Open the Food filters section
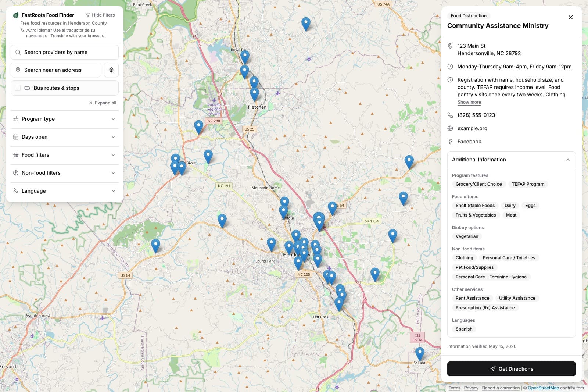This screenshot has width=588, height=392. [x=65, y=155]
